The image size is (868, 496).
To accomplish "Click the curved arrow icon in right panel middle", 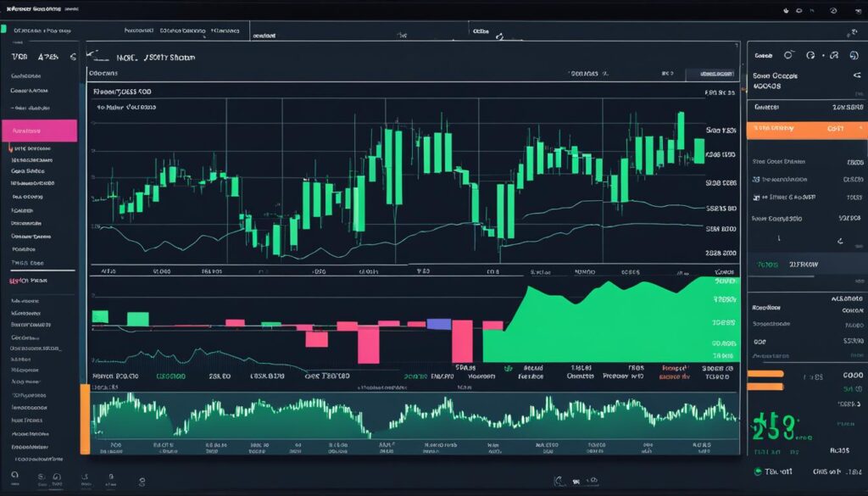I will point(840,241).
